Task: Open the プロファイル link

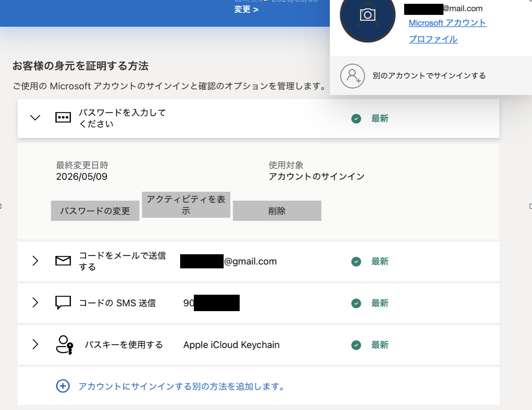Action: click(x=433, y=39)
